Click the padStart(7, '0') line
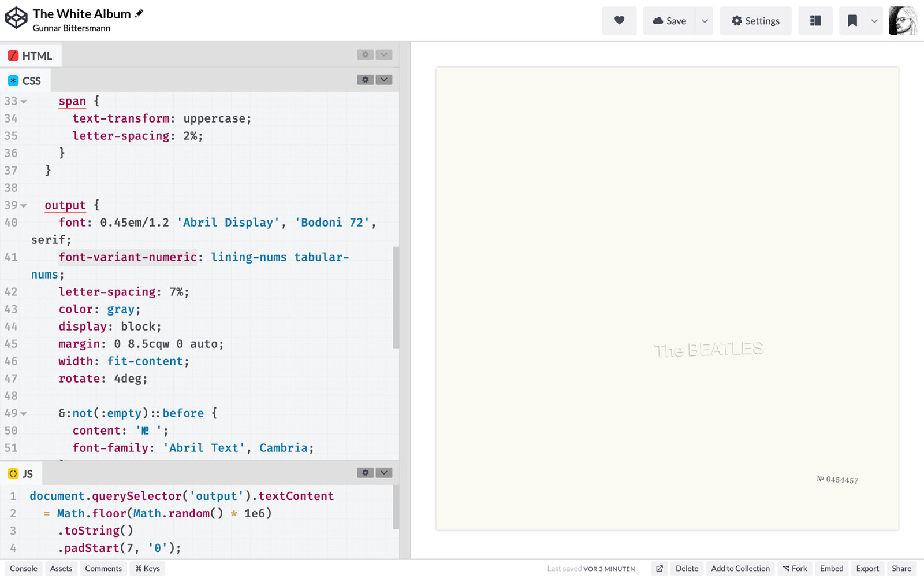Screen dimensions: 924x578 [x=120, y=548]
